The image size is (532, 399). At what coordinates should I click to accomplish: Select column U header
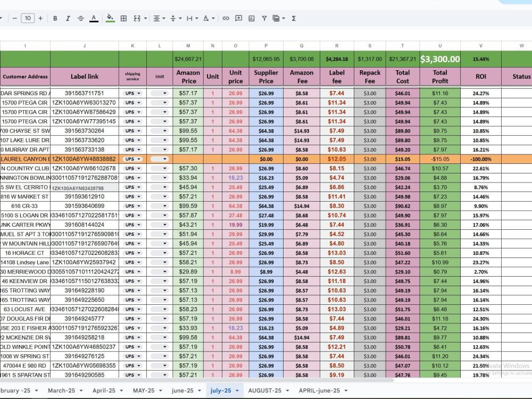440,45
